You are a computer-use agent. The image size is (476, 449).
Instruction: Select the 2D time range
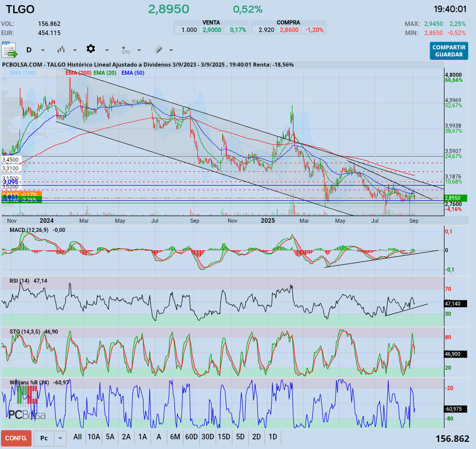pos(256,437)
